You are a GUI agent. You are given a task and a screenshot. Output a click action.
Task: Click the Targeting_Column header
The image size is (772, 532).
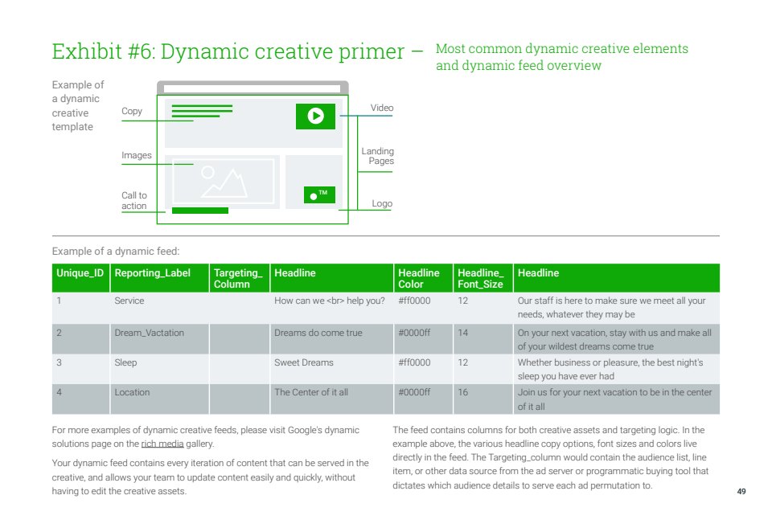click(238, 279)
